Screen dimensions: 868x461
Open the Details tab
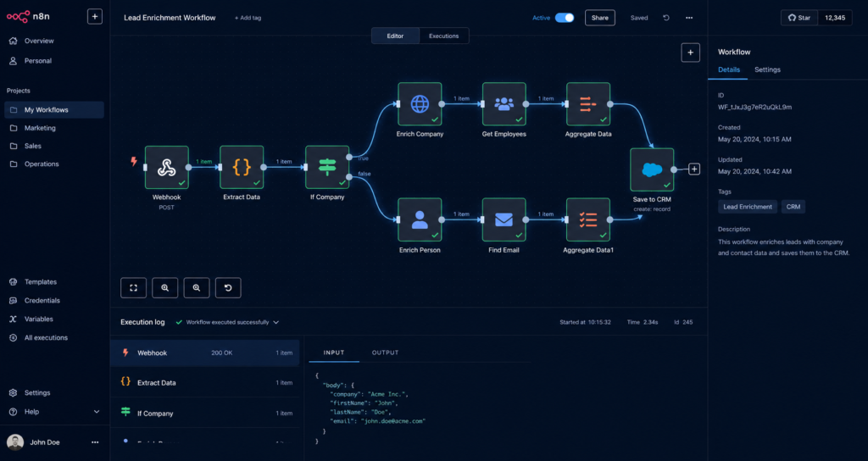728,69
